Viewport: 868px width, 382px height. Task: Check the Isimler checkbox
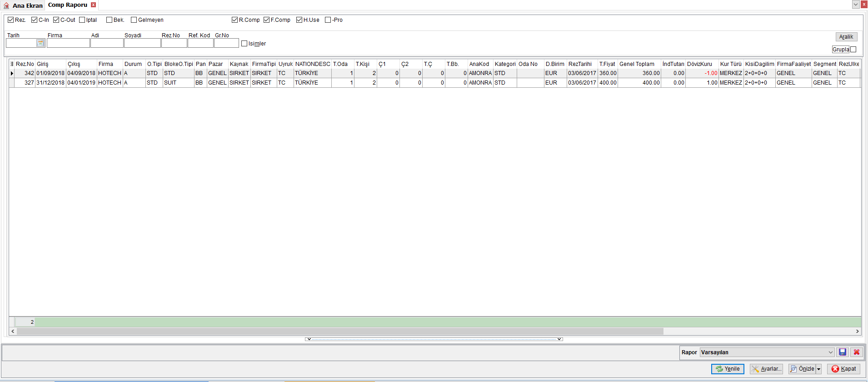click(x=244, y=44)
